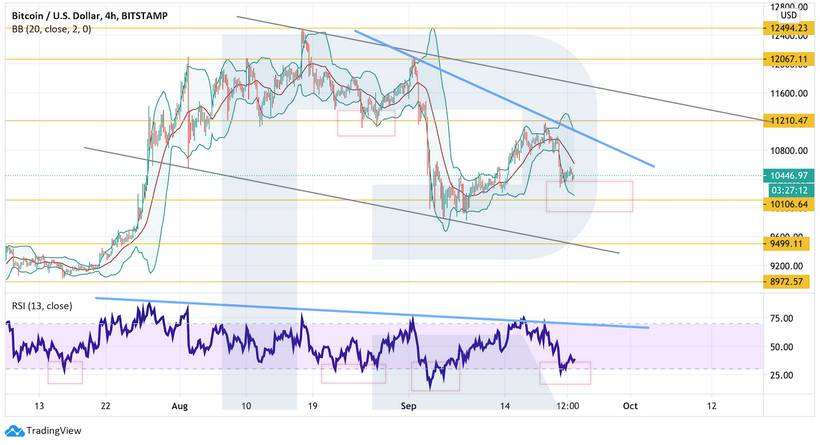The width and height of the screenshot is (820, 445).
Task: Click the Oct label on time axis
Action: 630,406
